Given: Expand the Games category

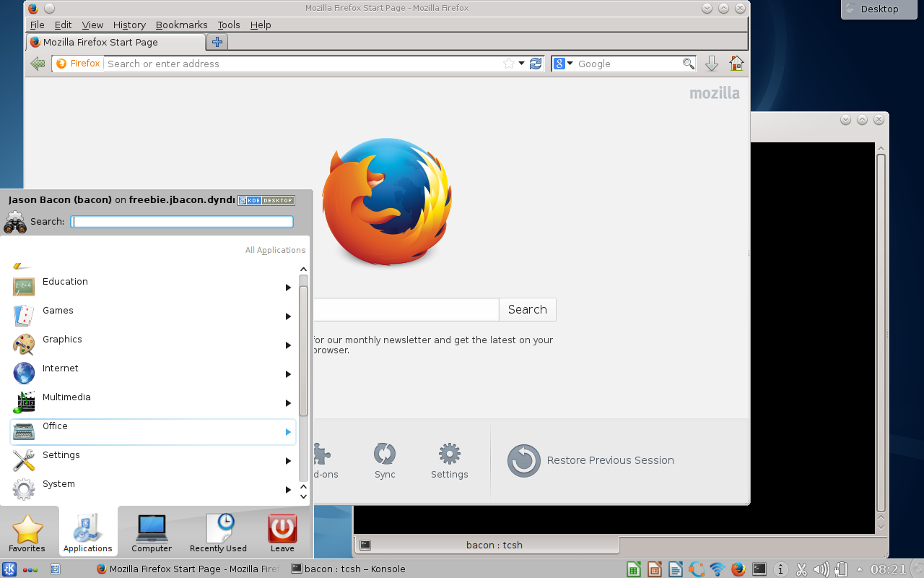Looking at the screenshot, I should pyautogui.click(x=153, y=316).
